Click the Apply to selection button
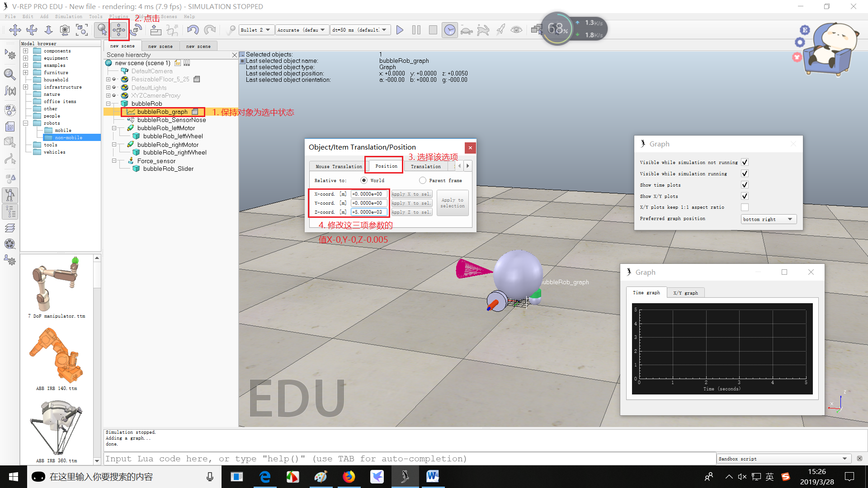Screen dimensions: 868x488 452,203
